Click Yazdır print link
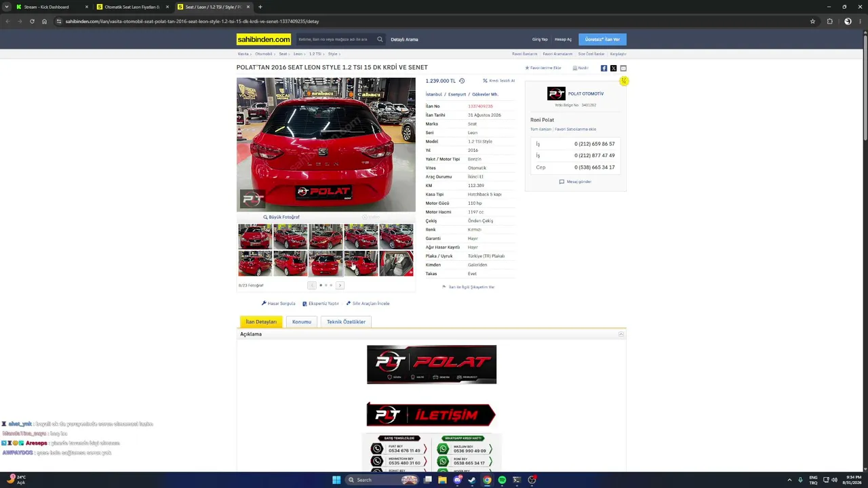This screenshot has height=488, width=868. [x=580, y=68]
